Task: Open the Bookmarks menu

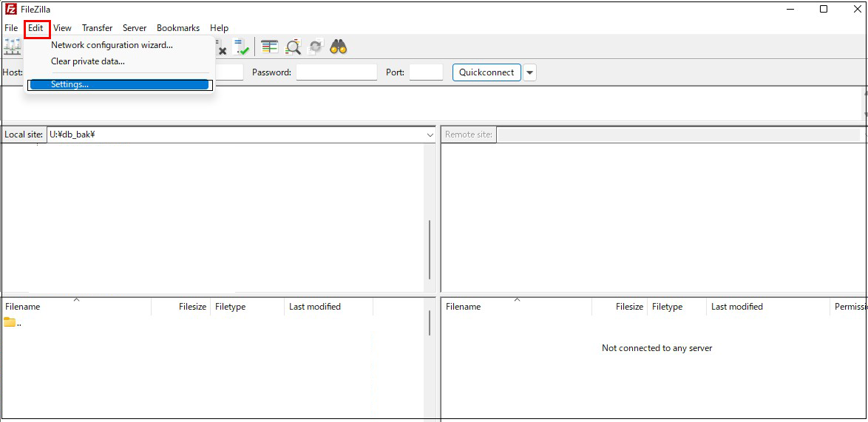Action: click(x=178, y=28)
